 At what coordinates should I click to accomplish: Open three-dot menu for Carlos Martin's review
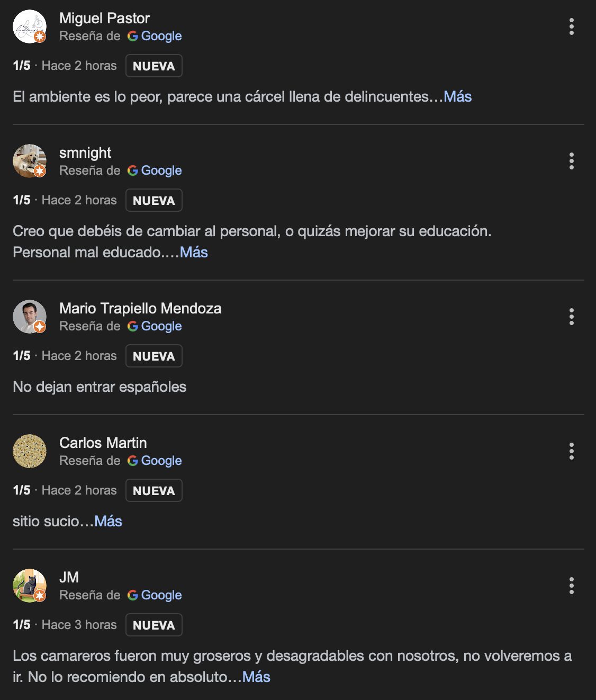click(571, 451)
